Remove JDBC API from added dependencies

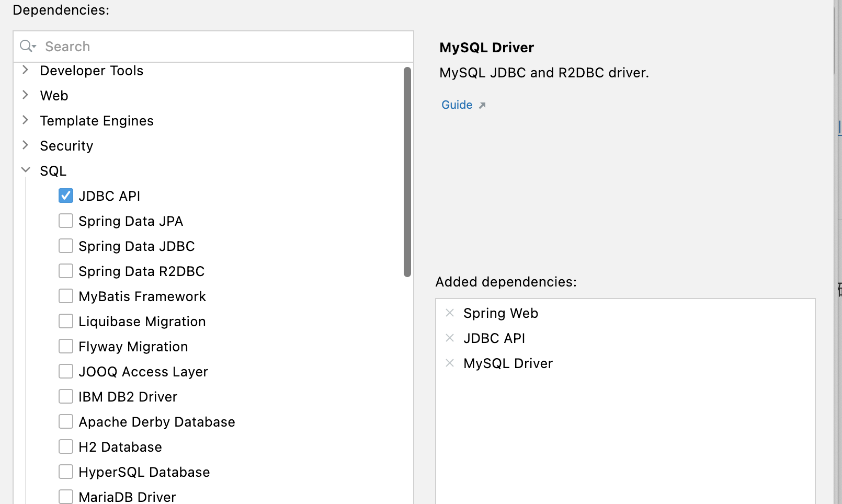click(x=450, y=338)
